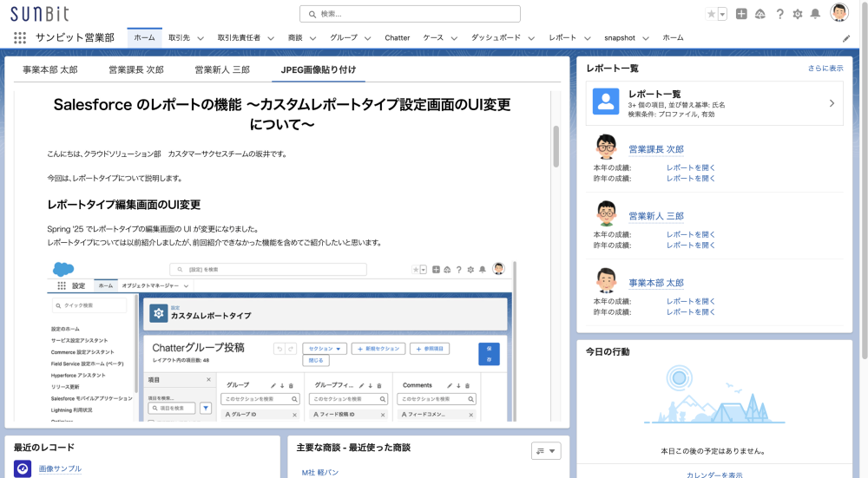Open the グループ navigation tab
This screenshot has width=868, height=478.
point(344,37)
